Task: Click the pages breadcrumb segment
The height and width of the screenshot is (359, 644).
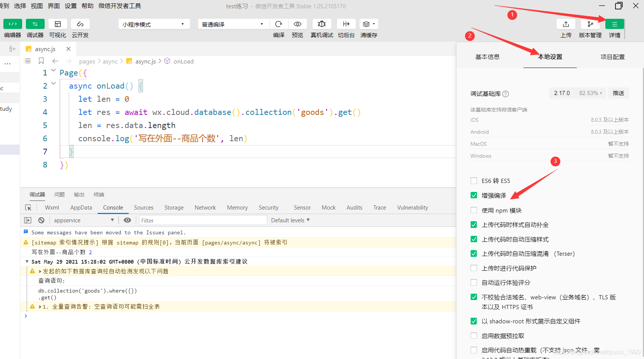Action: click(x=87, y=61)
